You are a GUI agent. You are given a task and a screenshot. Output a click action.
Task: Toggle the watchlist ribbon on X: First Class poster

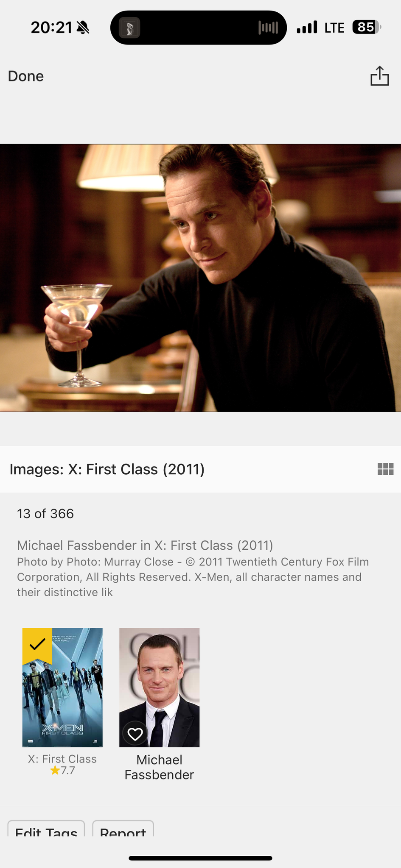tap(37, 645)
